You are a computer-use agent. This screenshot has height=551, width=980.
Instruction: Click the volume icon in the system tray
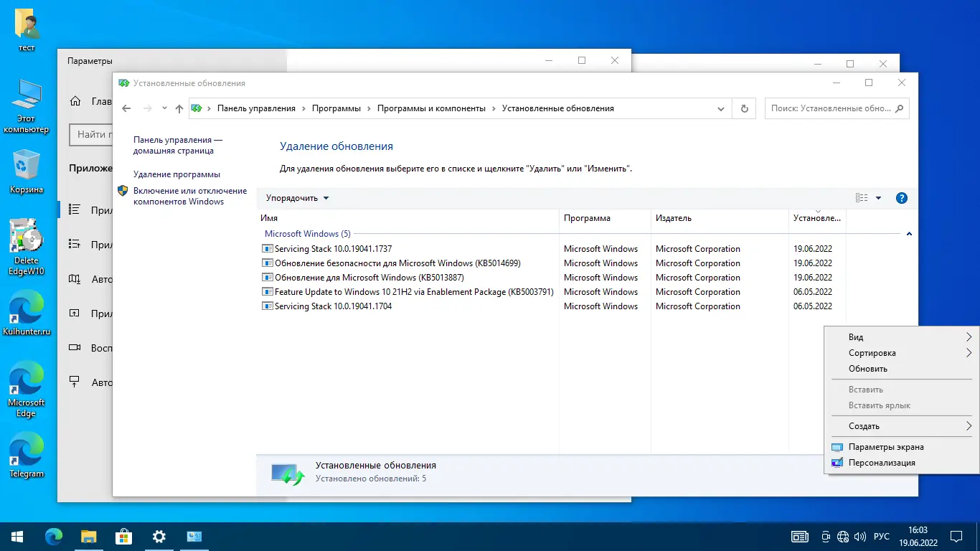(859, 536)
